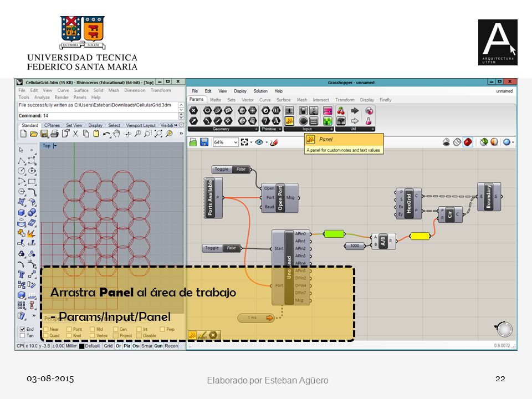Open the preview eye dropdown arrow in Grasshopper
The height and width of the screenshot is (399, 532).
(267, 142)
